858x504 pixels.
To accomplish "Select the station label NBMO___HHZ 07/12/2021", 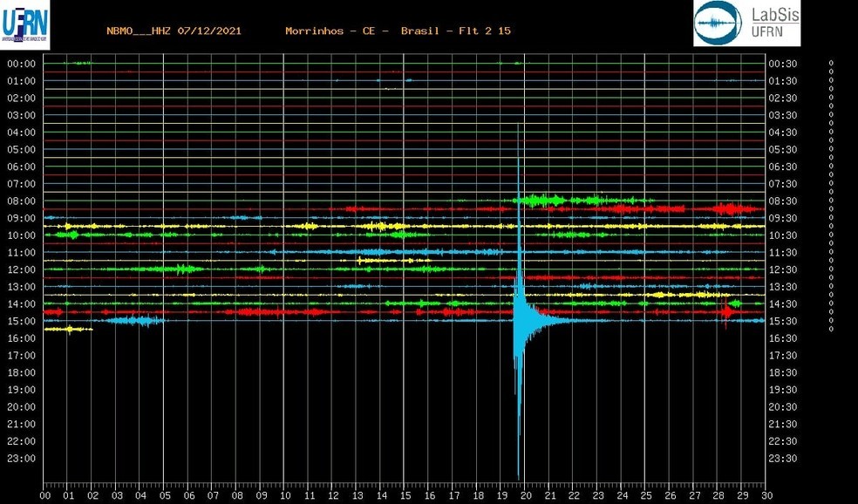I will 174,31.
